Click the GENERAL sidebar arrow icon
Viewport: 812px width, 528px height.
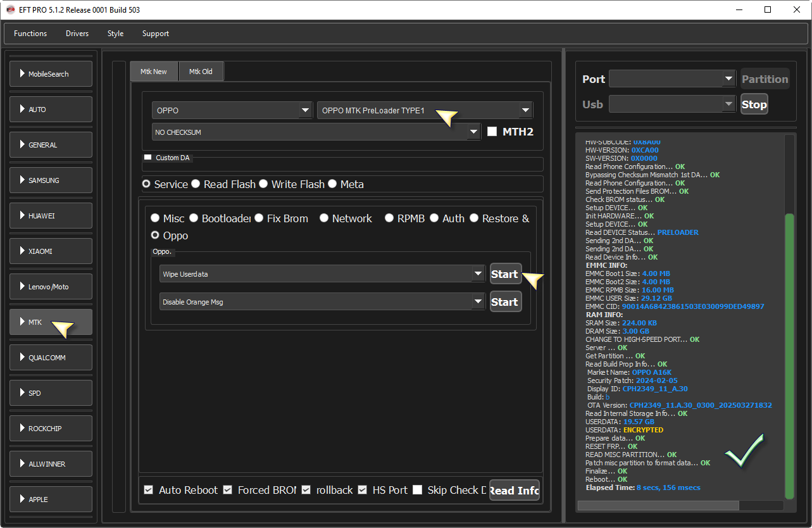click(x=23, y=145)
